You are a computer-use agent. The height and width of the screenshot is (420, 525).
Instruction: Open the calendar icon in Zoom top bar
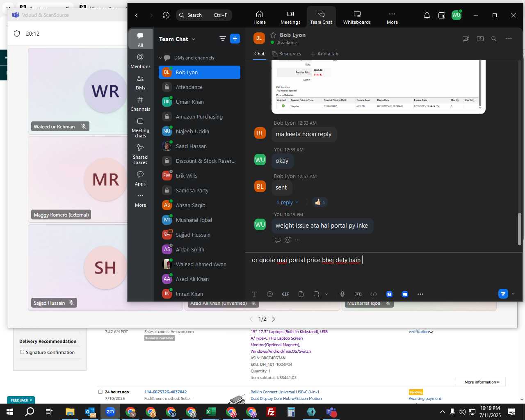click(x=442, y=15)
